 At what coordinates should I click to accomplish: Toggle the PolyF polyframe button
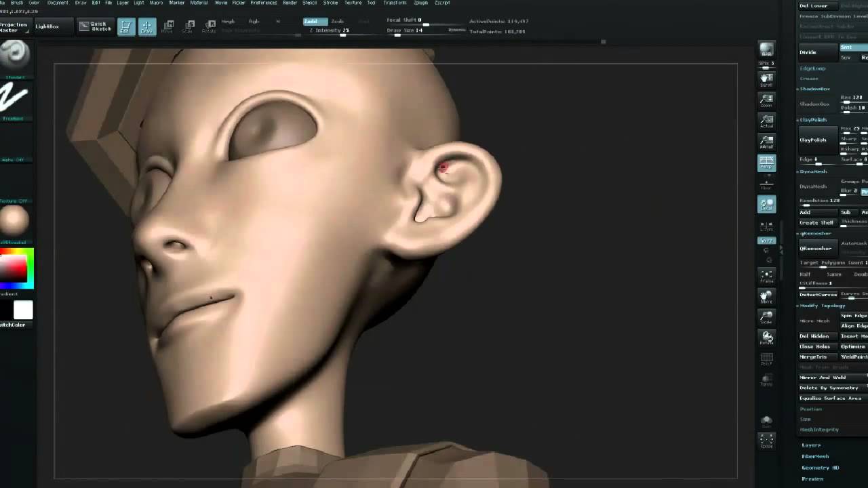[766, 359]
